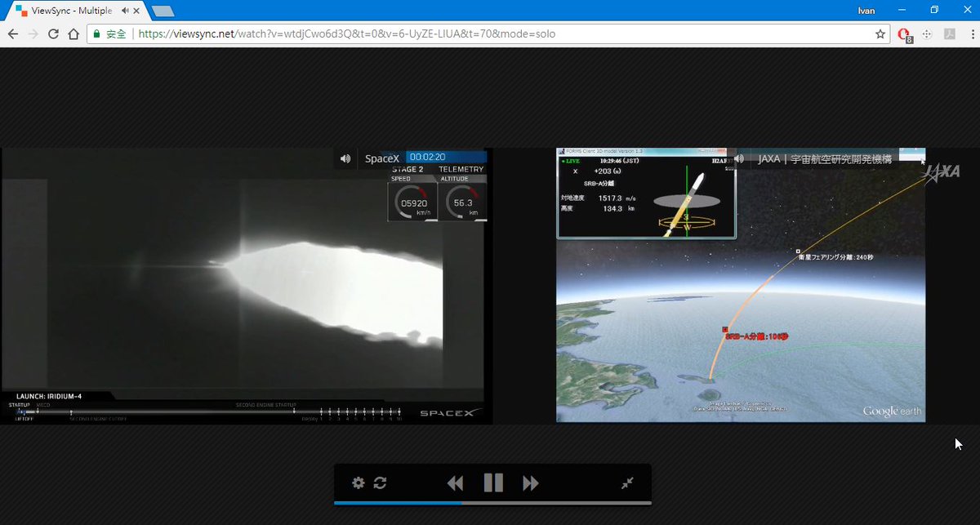This screenshot has height=525, width=980.
Task: Pause the synced playback
Action: (x=493, y=483)
